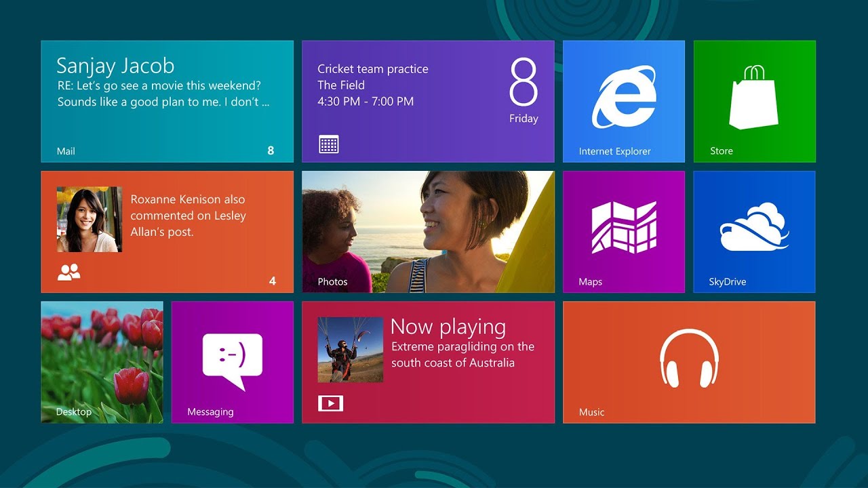The width and height of the screenshot is (868, 488).
Task: Click 'Extreme paragliding on the south coast' title
Action: click(x=462, y=354)
